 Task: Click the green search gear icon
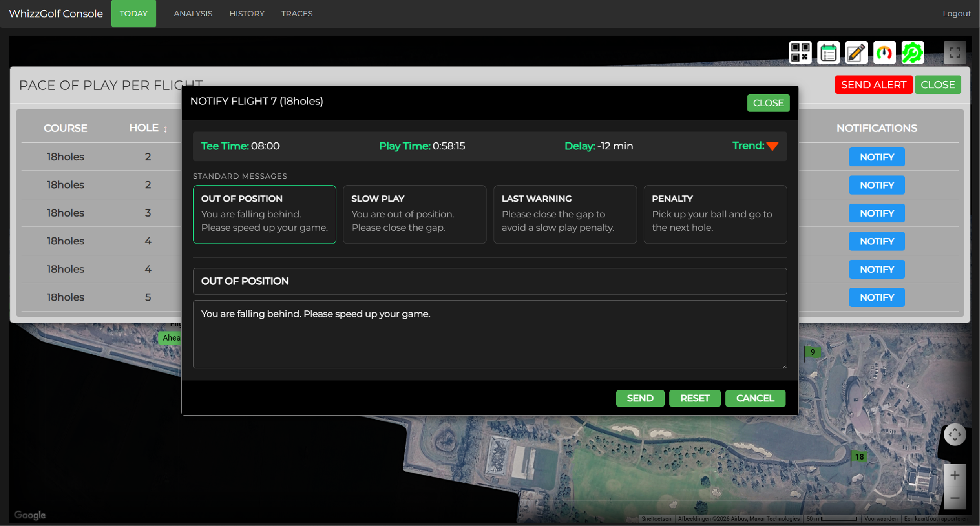(x=912, y=53)
